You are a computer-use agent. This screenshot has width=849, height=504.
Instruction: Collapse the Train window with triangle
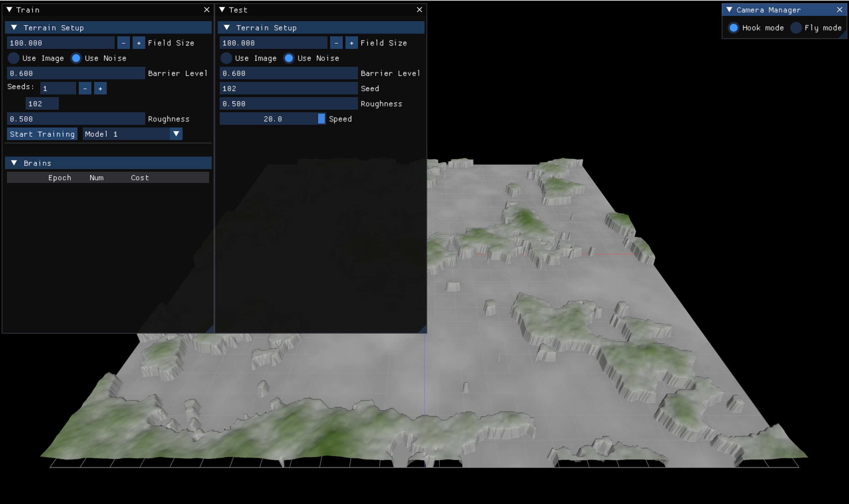click(10, 10)
